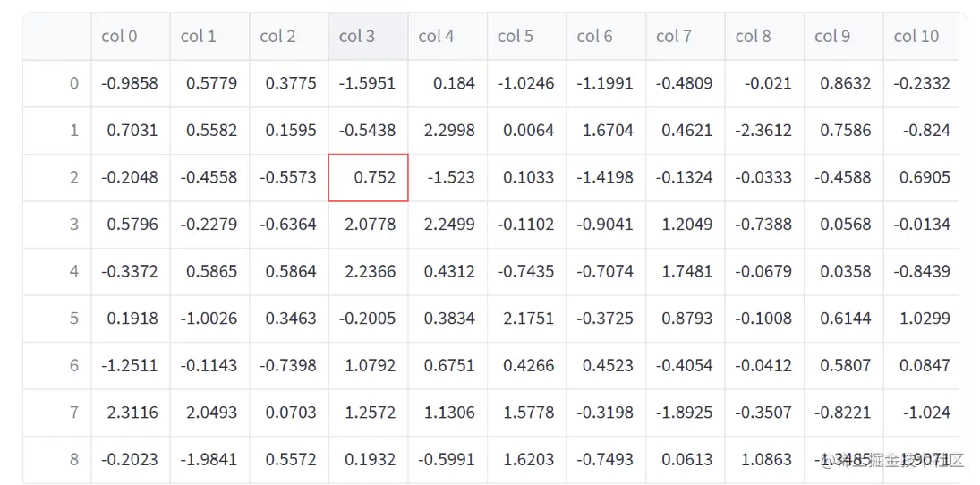Click the cell with value -1.024
This screenshot has width=980, height=485.
point(922,413)
